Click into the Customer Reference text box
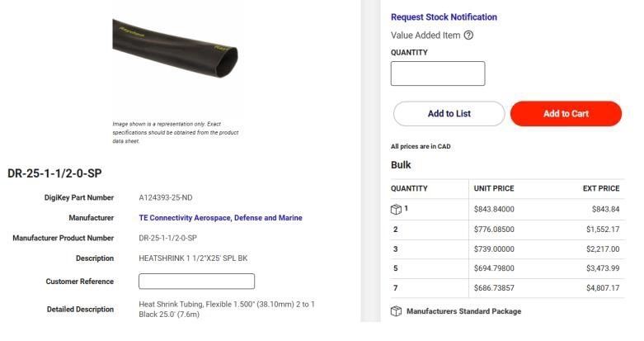Image resolution: width=644 pixels, height=341 pixels. click(196, 282)
